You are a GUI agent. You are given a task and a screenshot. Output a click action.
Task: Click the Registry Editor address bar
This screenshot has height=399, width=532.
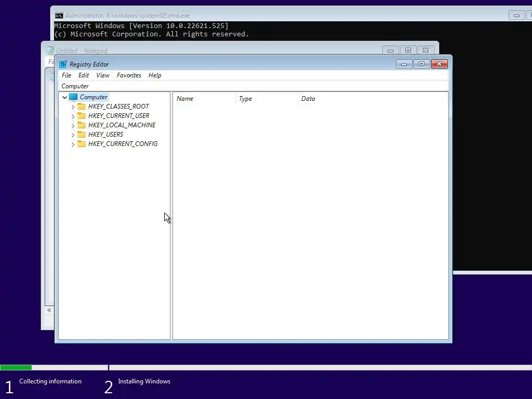tap(254, 86)
